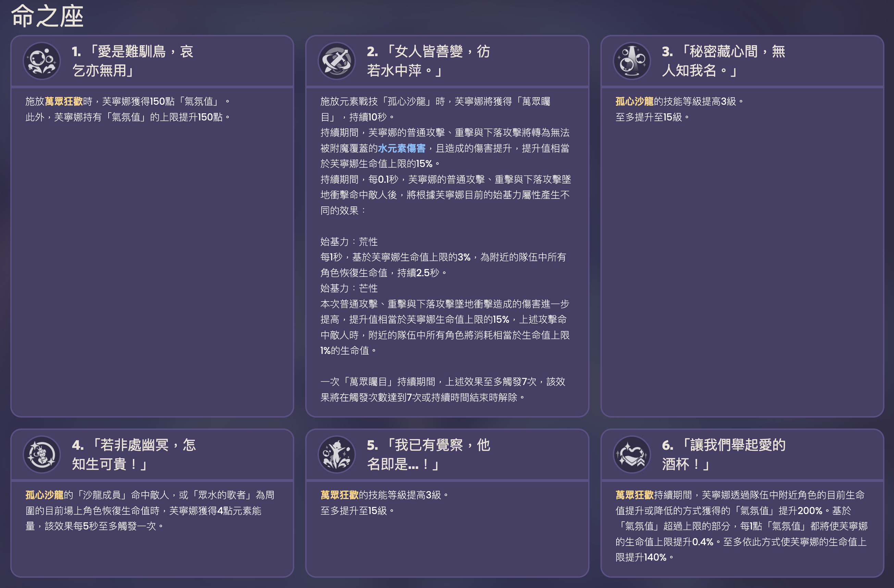The width and height of the screenshot is (894, 588).
Task: Click constellation 4 circular figure icon
Action: click(42, 455)
